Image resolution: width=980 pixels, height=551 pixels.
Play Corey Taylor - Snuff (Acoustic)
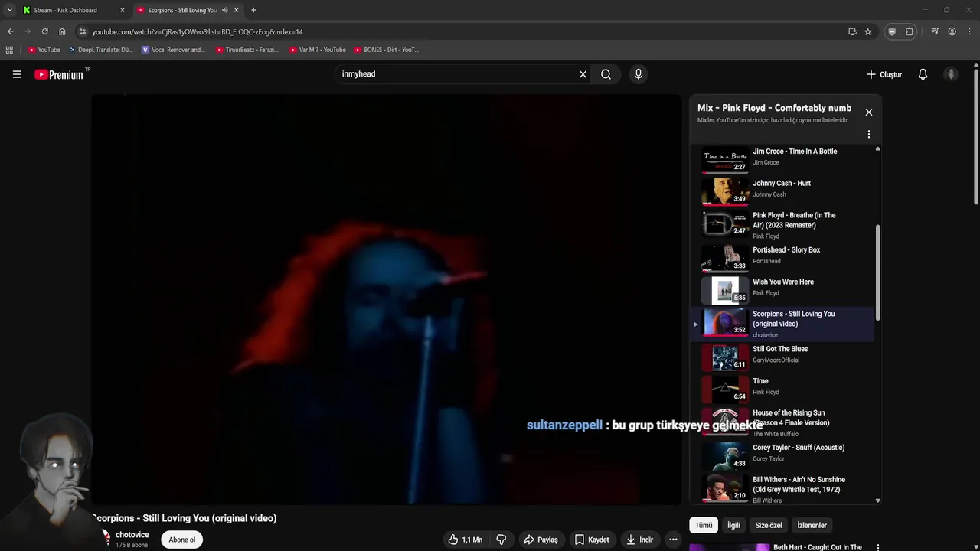pos(781,455)
